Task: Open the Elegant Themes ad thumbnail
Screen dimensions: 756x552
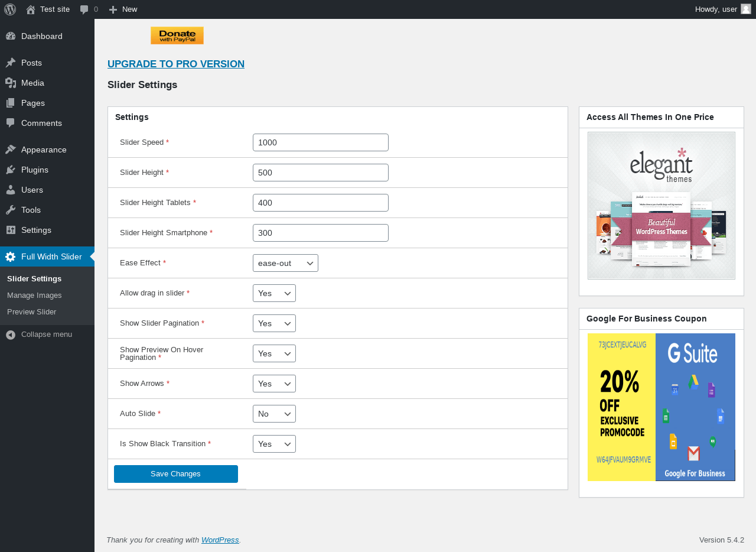Action: (661, 206)
